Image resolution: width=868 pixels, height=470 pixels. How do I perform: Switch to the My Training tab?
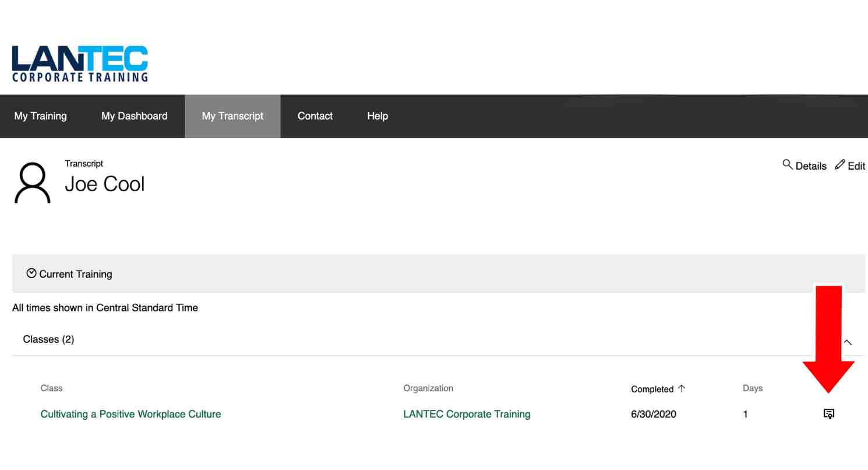point(40,116)
